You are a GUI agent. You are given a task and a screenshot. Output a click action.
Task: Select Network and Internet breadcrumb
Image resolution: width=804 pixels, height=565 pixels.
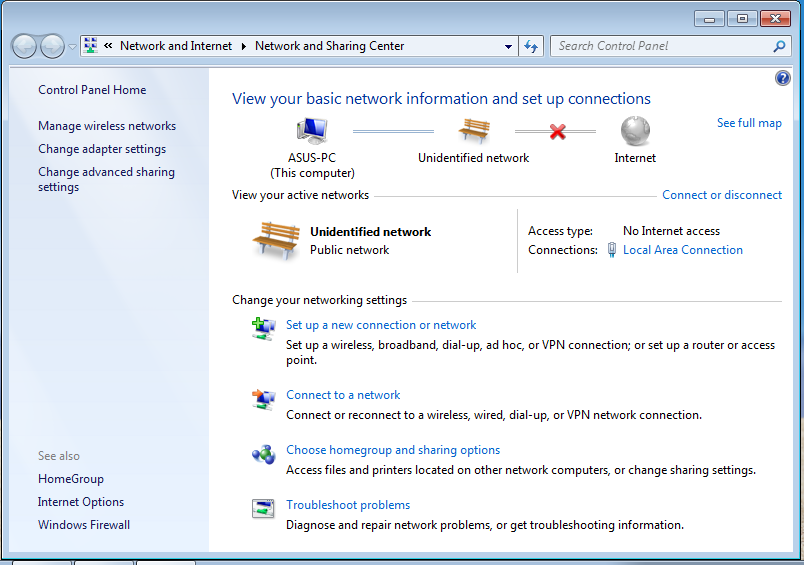(x=176, y=46)
